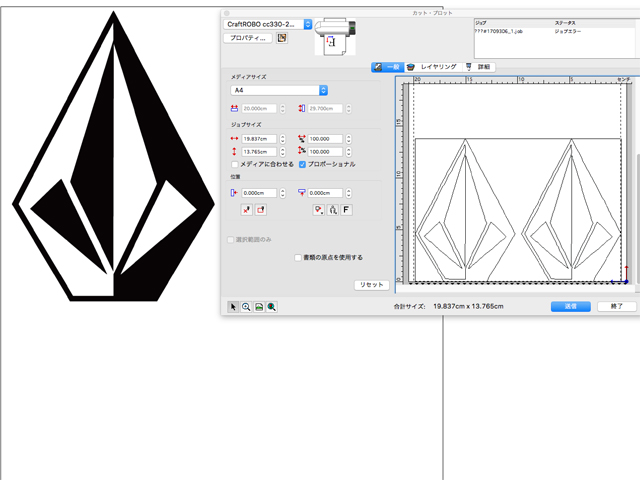This screenshot has width=640, height=480.
Task: Click the red X origin position button
Action: pyautogui.click(x=247, y=210)
